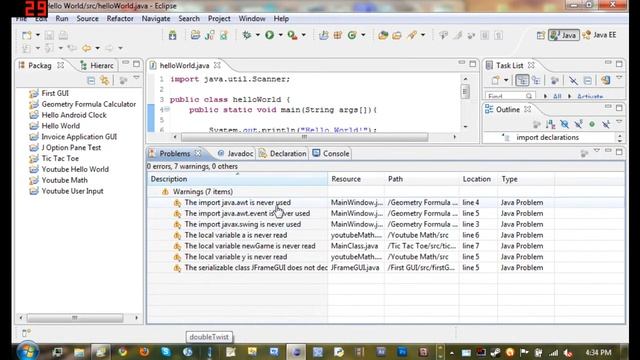Open the Run configurations dropdown arrow
Image resolution: width=640 pixels, height=360 pixels.
[x=280, y=36]
